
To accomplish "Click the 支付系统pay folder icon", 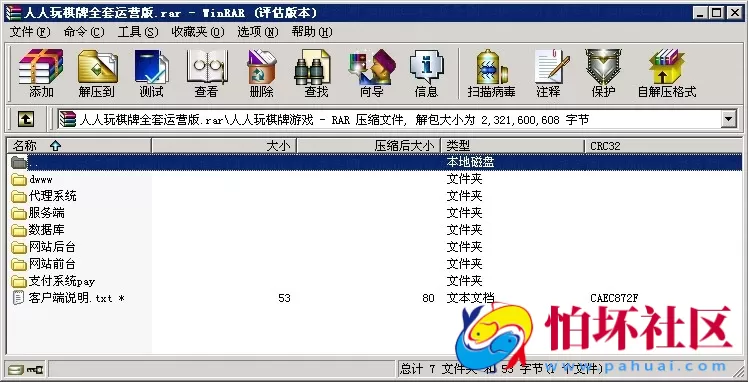I will 19,281.
